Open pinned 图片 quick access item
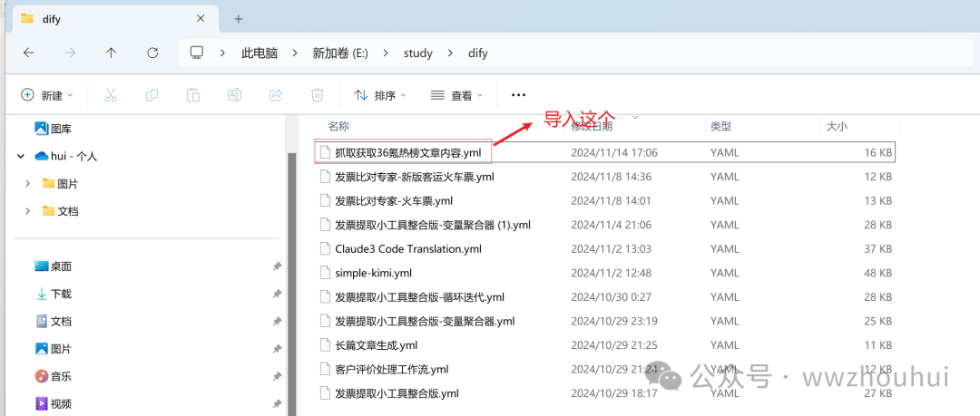Image resolution: width=980 pixels, height=416 pixels. [54, 349]
